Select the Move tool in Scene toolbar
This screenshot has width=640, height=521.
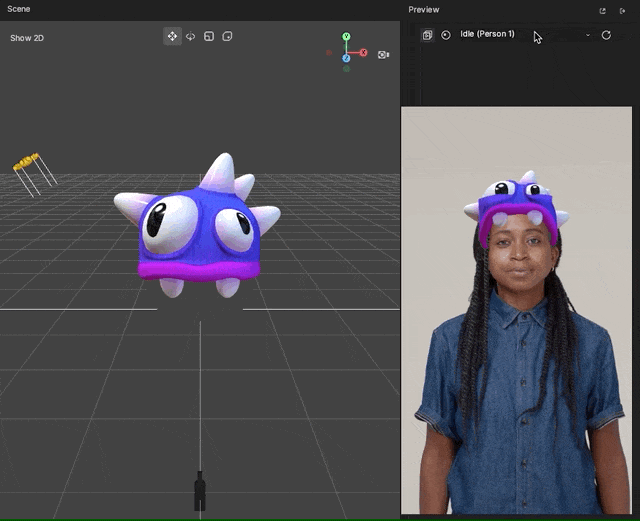click(172, 36)
